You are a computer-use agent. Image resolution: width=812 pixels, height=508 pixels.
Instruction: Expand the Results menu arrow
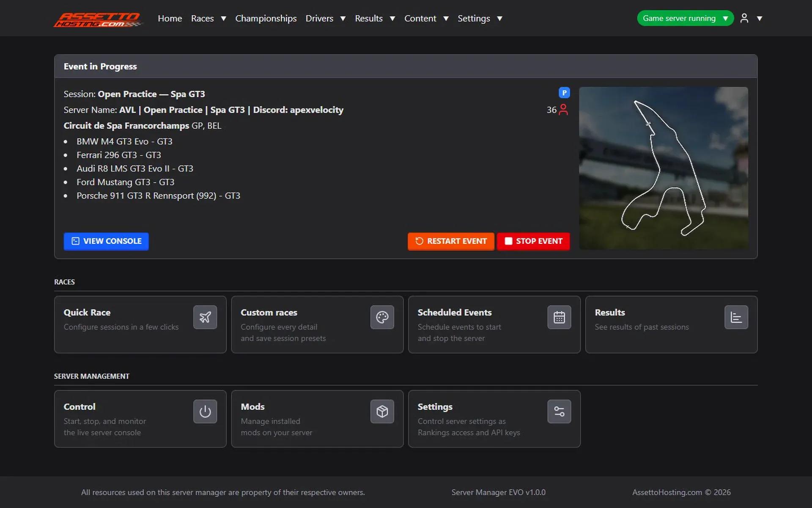click(x=392, y=19)
